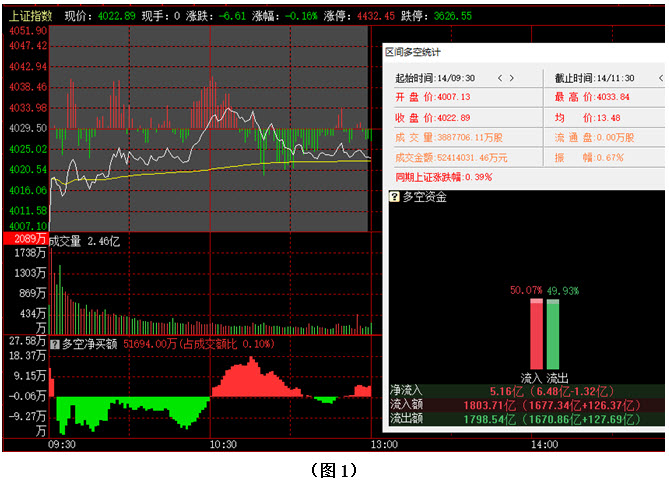Click the green 流出 outflow bar
Viewport: 669px width, 491px height.
click(552, 332)
